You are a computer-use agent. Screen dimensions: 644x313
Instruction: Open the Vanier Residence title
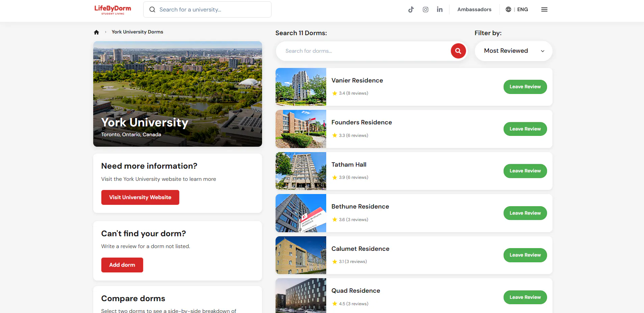[357, 80]
